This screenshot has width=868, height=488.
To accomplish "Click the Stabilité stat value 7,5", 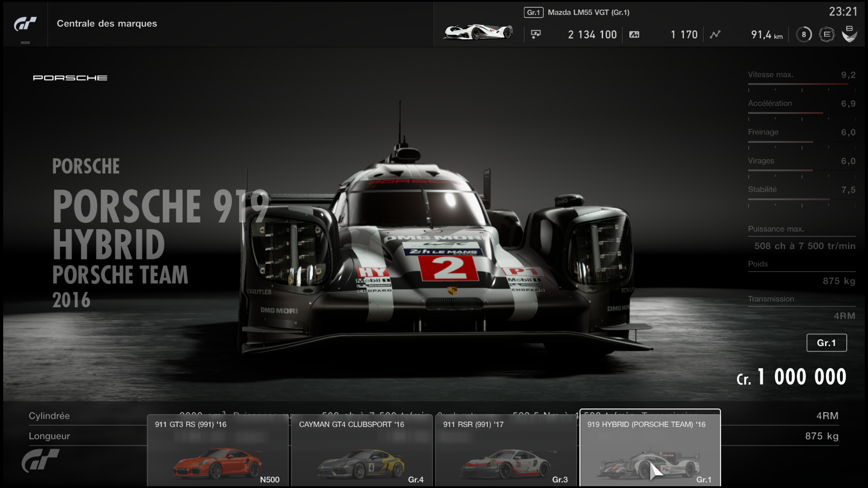I will tap(848, 190).
